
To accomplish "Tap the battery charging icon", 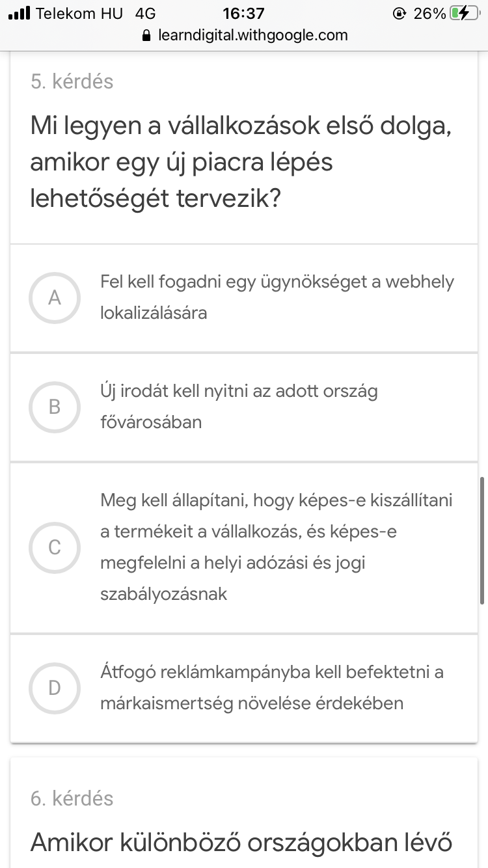I will coord(465,13).
